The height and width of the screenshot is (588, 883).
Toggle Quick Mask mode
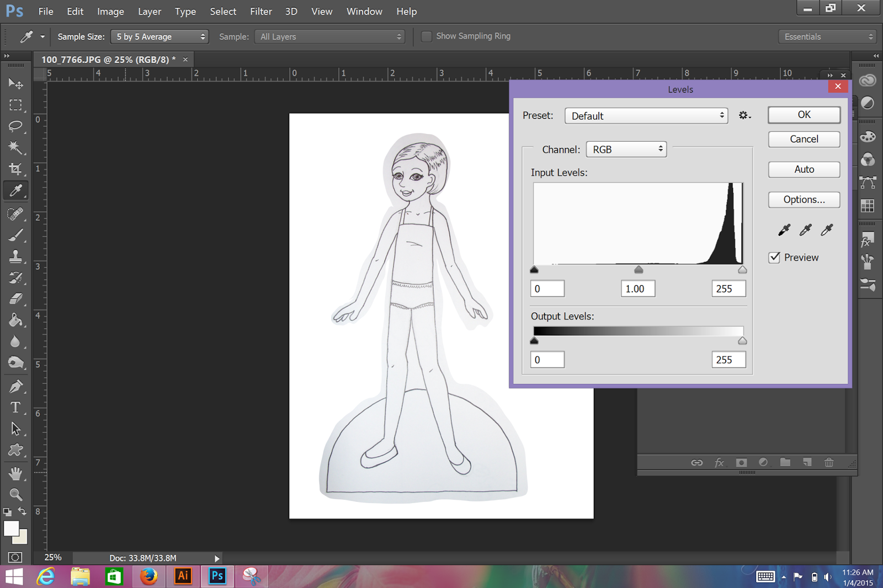click(15, 557)
